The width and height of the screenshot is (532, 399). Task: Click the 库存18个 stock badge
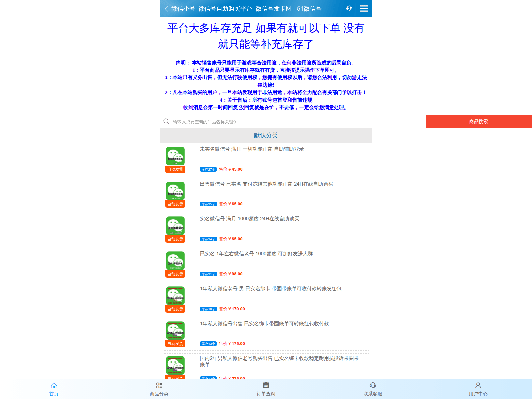click(208, 309)
